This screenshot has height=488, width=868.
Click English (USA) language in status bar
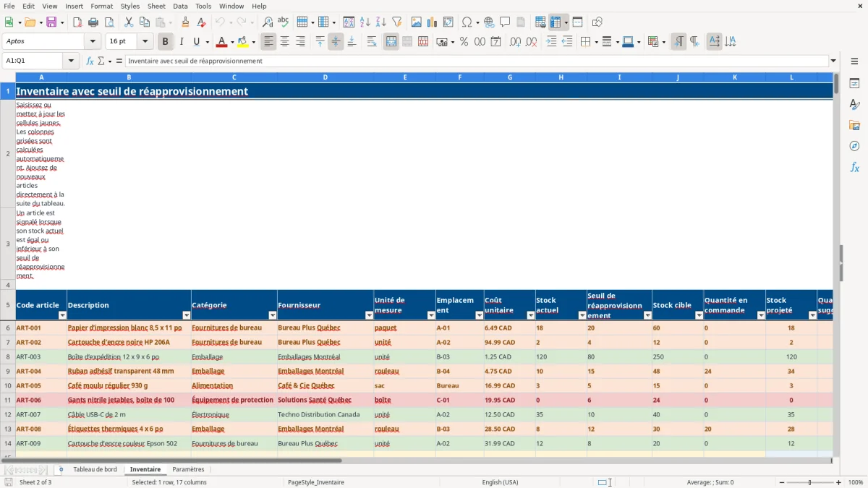click(500, 482)
